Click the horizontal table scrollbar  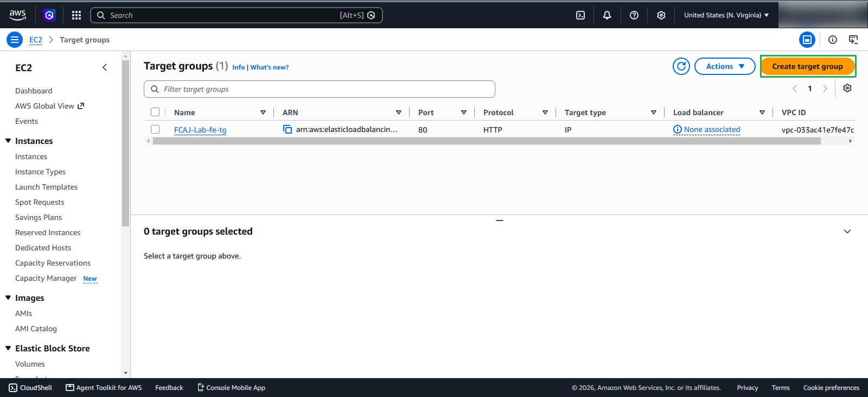tap(487, 141)
